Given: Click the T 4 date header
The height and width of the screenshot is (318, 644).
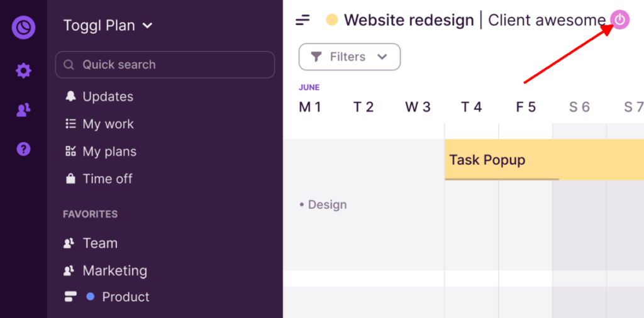Looking at the screenshot, I should pos(472,107).
